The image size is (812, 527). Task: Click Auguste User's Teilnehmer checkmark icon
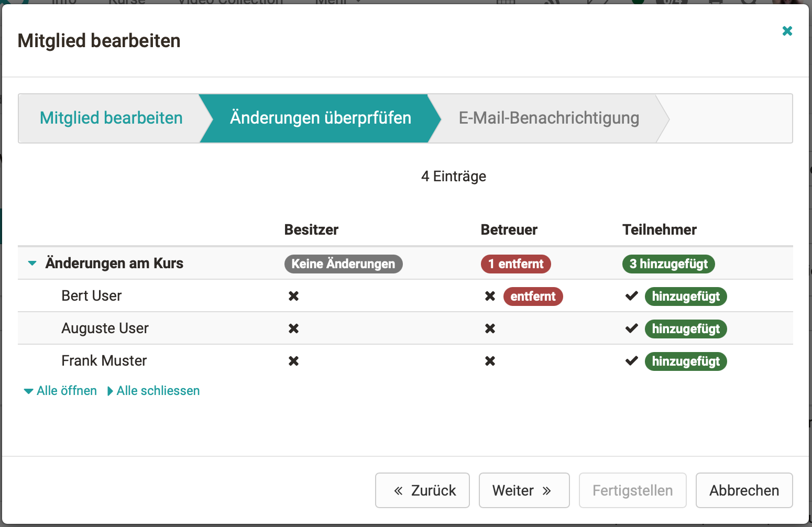[631, 328]
